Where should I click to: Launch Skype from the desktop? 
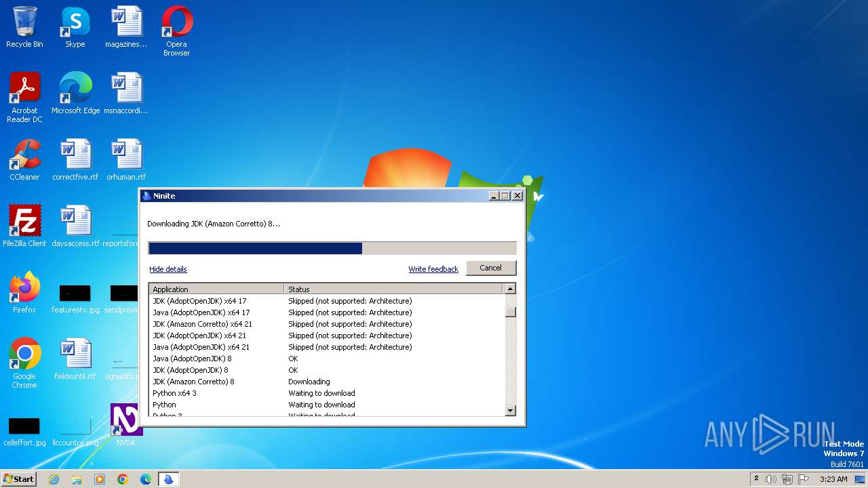click(75, 27)
